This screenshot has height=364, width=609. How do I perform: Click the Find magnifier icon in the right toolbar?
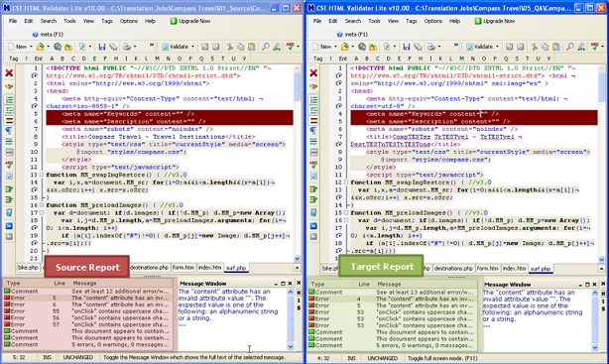(x=569, y=47)
